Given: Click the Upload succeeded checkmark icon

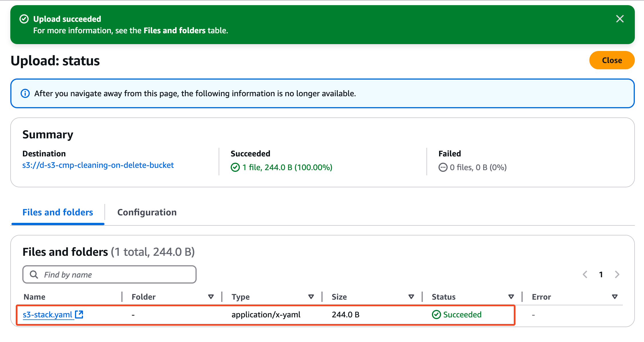Looking at the screenshot, I should (x=24, y=19).
